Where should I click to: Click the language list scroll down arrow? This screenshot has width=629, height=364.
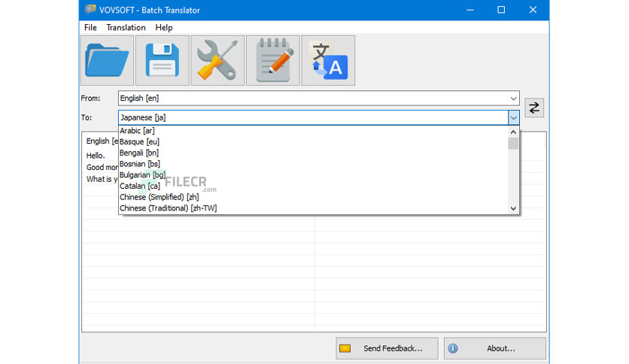(x=513, y=208)
